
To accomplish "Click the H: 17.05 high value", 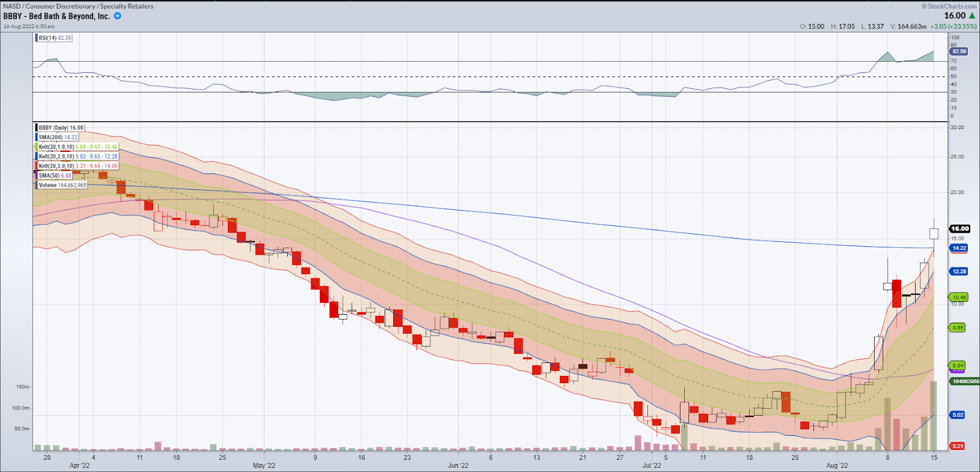I will point(843,26).
